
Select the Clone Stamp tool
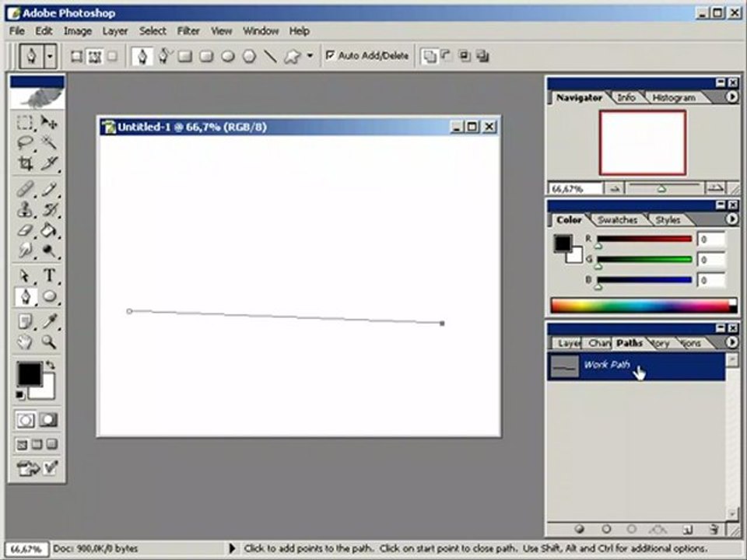point(25,209)
